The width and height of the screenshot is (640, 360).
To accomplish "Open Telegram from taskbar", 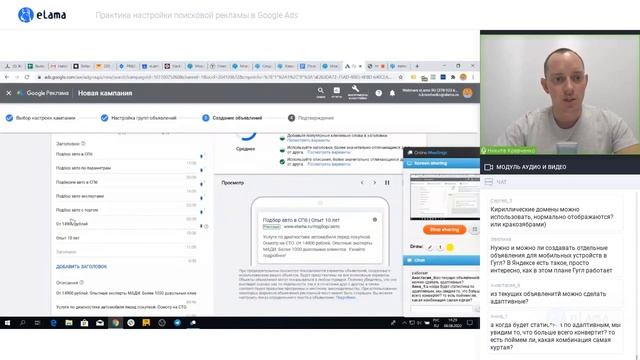I will 178,323.
